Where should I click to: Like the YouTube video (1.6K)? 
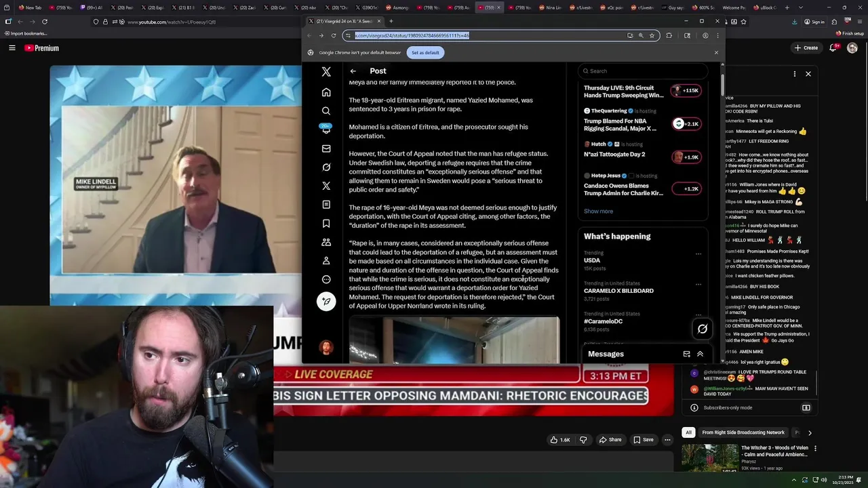(559, 440)
